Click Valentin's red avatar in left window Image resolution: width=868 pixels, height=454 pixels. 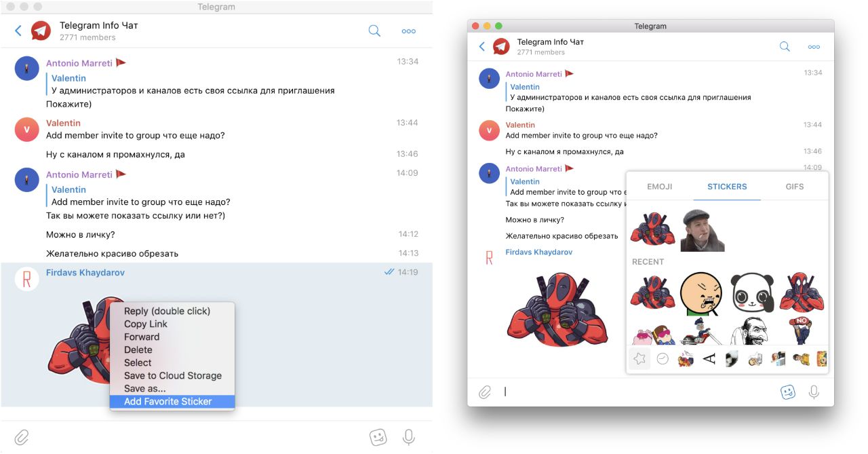click(27, 129)
